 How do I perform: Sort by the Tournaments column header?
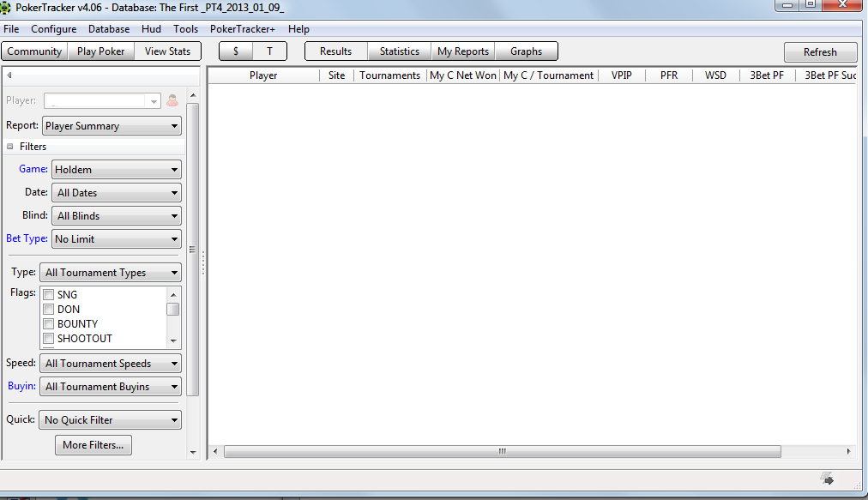[389, 75]
